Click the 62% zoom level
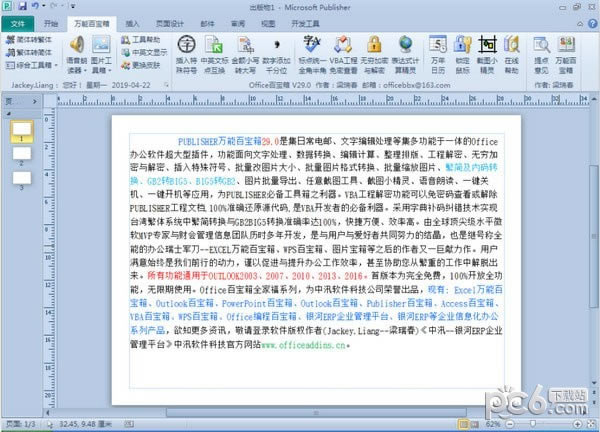Image resolution: width=600 pixels, height=432 pixels. point(493,424)
